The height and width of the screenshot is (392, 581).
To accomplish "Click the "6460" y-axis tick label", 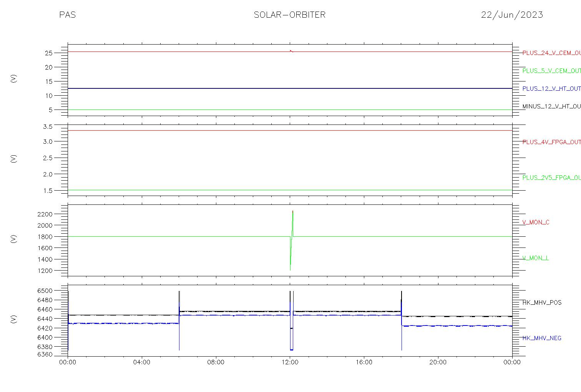I will [x=45, y=309].
